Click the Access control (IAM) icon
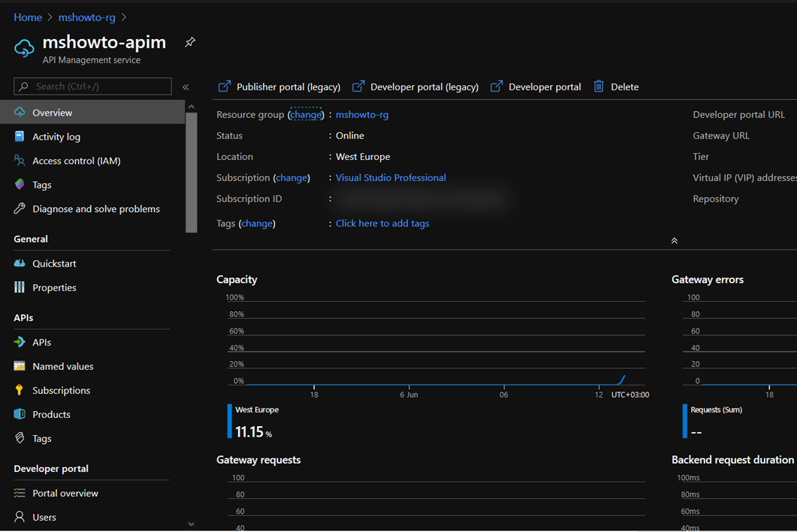Image resolution: width=797 pixels, height=532 pixels. click(20, 161)
